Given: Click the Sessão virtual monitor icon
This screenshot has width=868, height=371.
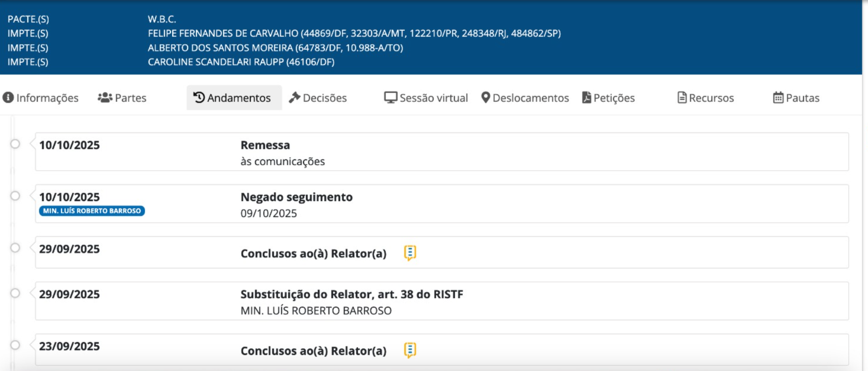Looking at the screenshot, I should 391,98.
